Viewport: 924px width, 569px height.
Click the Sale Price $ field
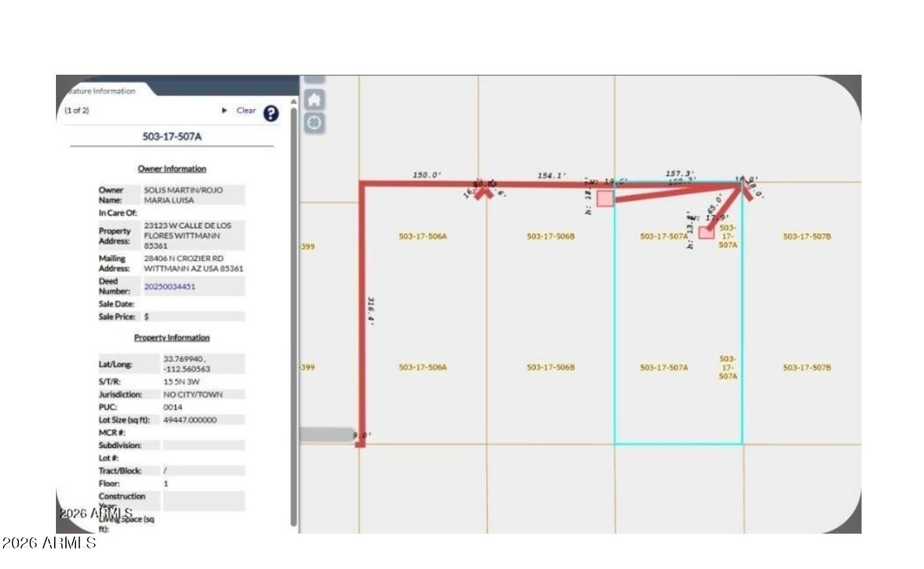[194, 317]
